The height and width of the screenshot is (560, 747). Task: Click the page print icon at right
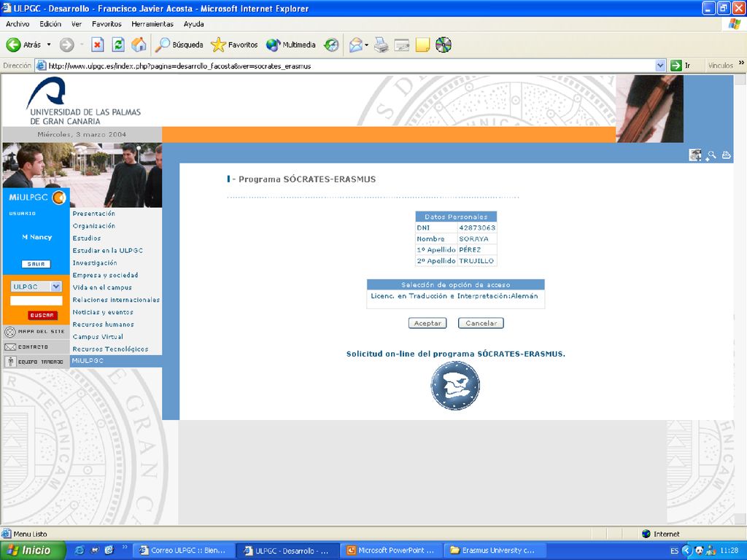pos(726,155)
